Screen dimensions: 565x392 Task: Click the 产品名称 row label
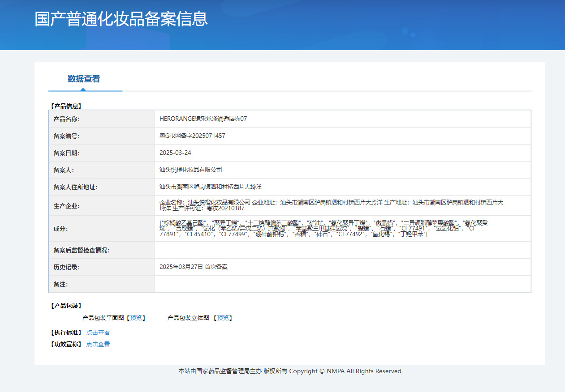[66, 119]
